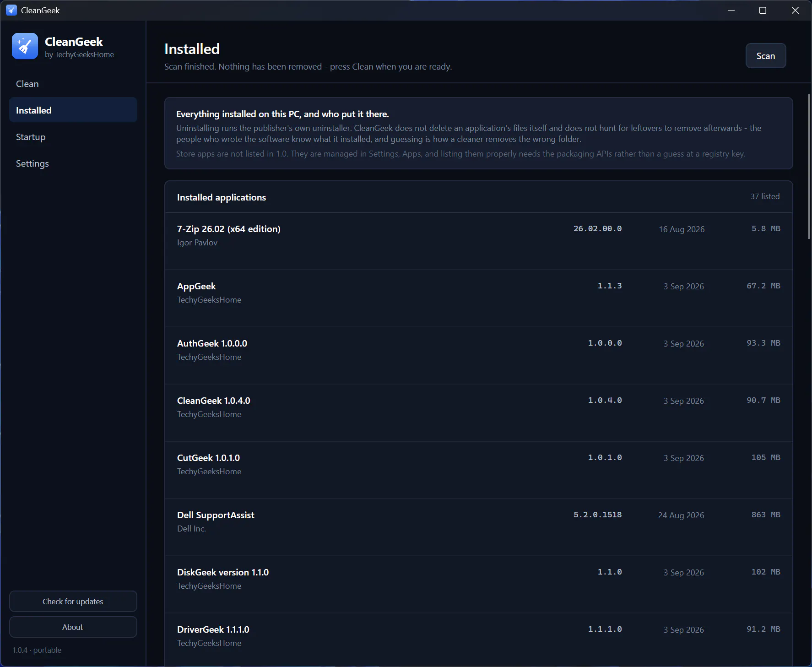Click the 102 MB size value
The height and width of the screenshot is (667, 812).
[766, 572]
